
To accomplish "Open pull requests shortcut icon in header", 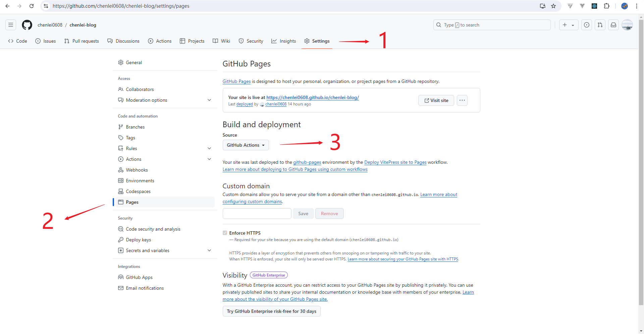I will coord(600,25).
